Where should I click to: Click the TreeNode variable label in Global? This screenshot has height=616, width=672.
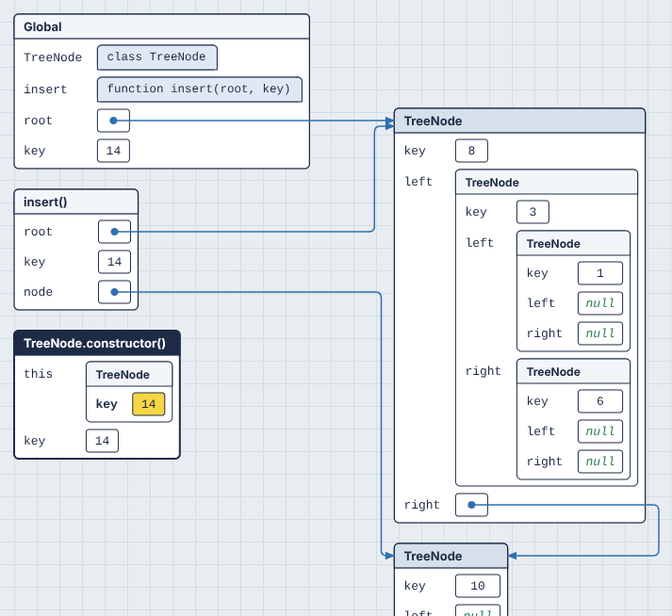click(x=53, y=57)
